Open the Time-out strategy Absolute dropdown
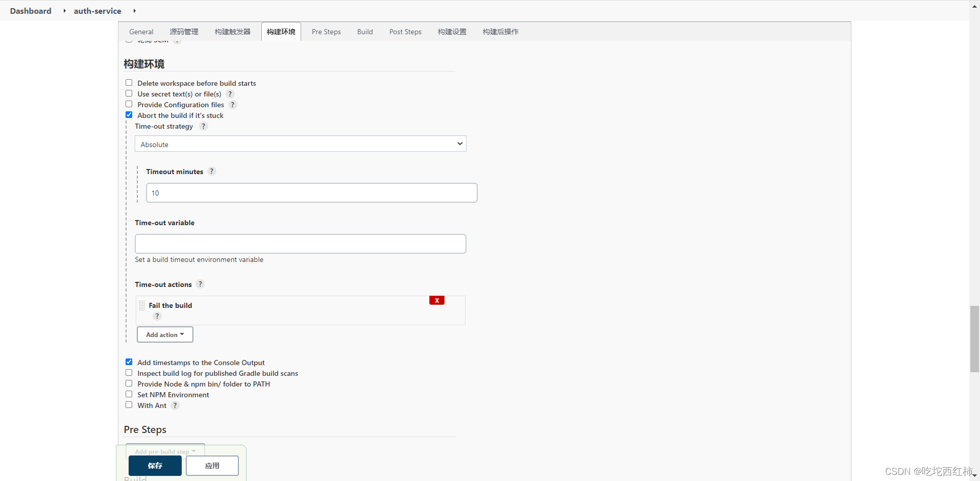The width and height of the screenshot is (980, 481). tap(301, 144)
